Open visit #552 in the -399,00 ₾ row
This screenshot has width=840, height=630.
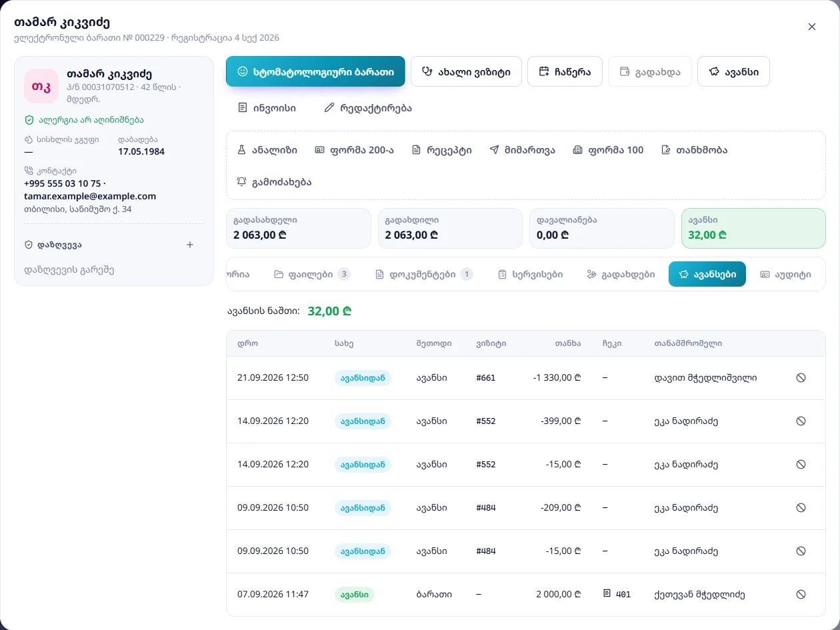click(486, 421)
